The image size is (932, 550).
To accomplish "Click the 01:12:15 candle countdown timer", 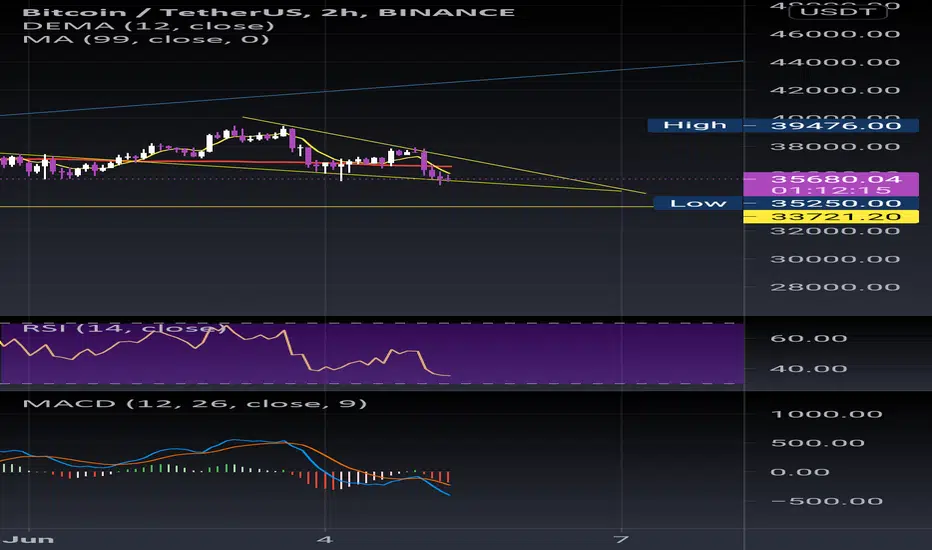I will click(831, 190).
